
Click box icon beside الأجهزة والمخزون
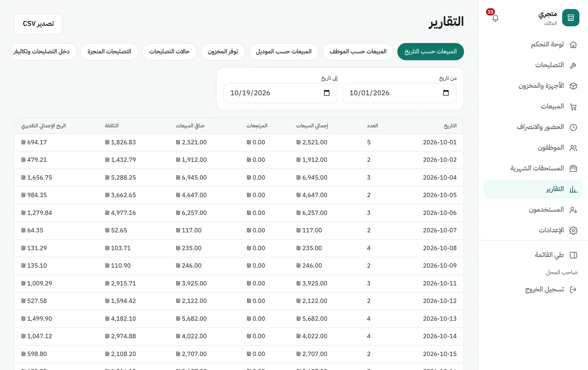click(x=573, y=86)
